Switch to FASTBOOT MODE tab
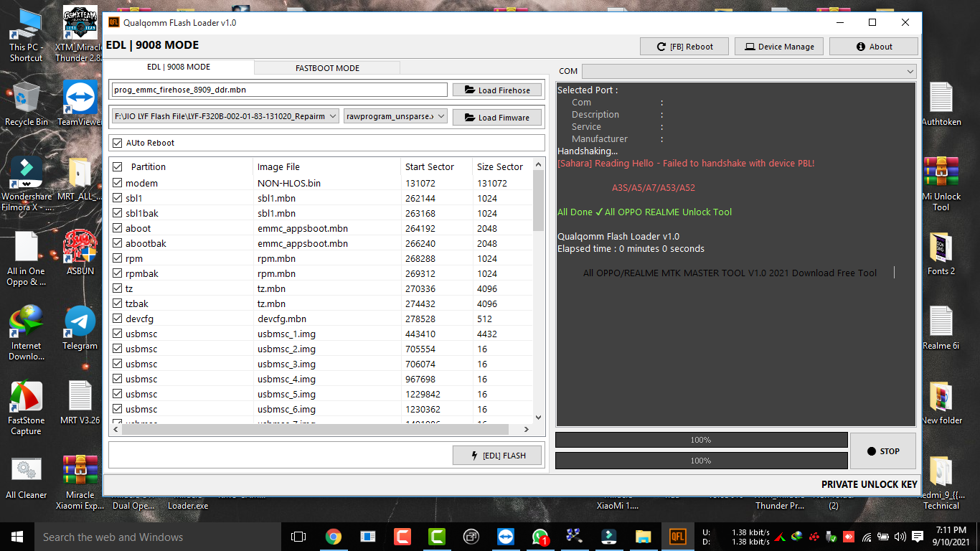This screenshot has height=551, width=980. 327,68
